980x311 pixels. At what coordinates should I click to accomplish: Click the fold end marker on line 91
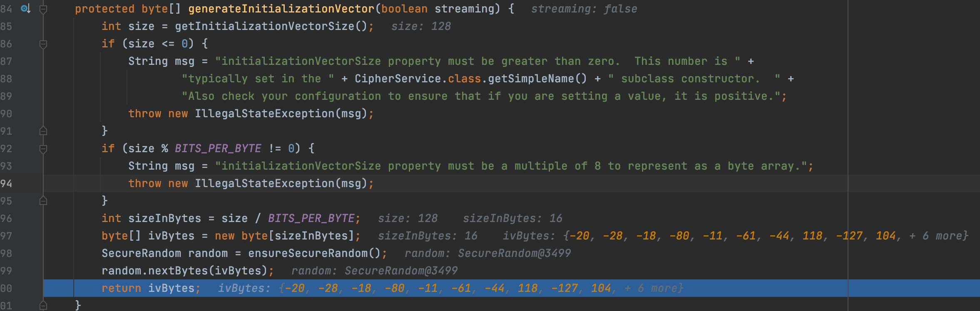point(43,131)
